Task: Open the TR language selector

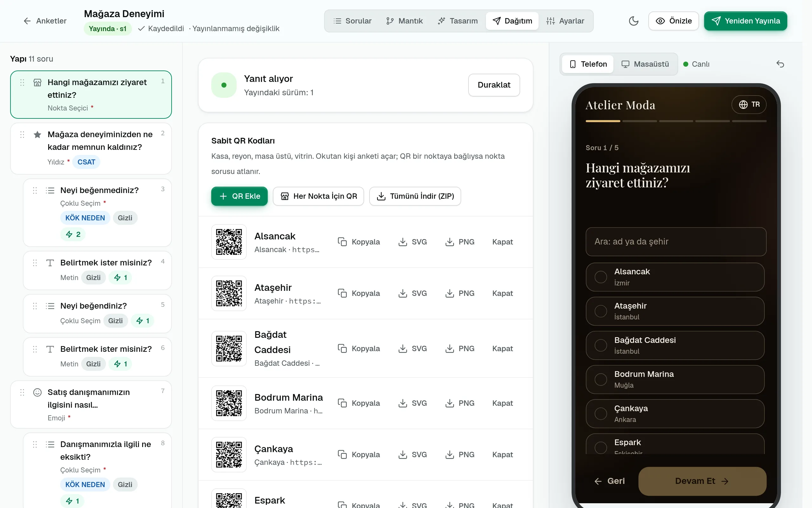Action: click(x=749, y=104)
